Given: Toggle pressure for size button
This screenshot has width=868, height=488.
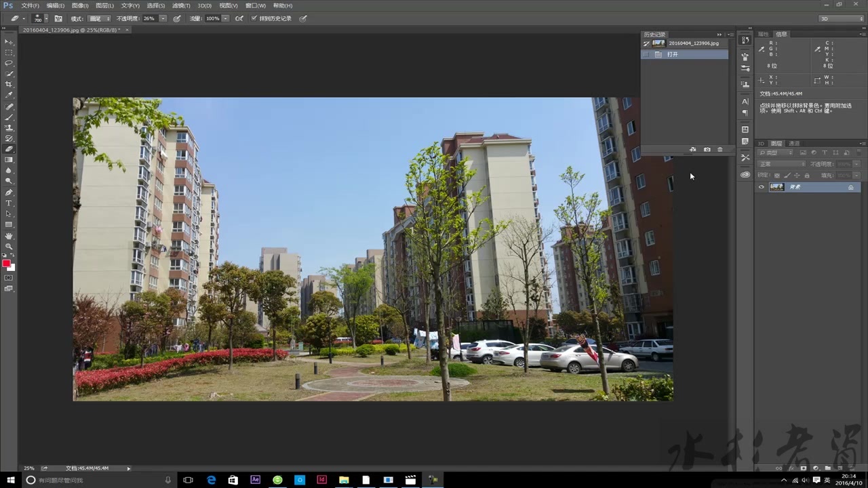Looking at the screenshot, I should 302,18.
